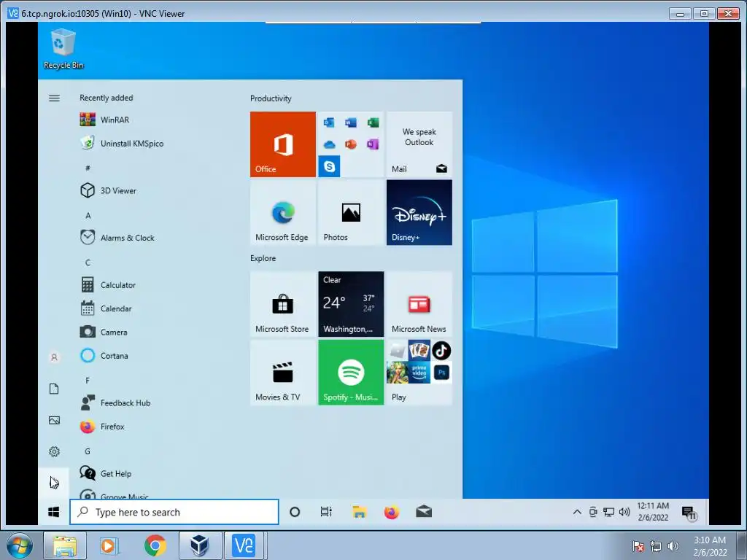Screen dimensions: 747x560
Task: Open Win10 notification center icon
Action: (x=689, y=513)
